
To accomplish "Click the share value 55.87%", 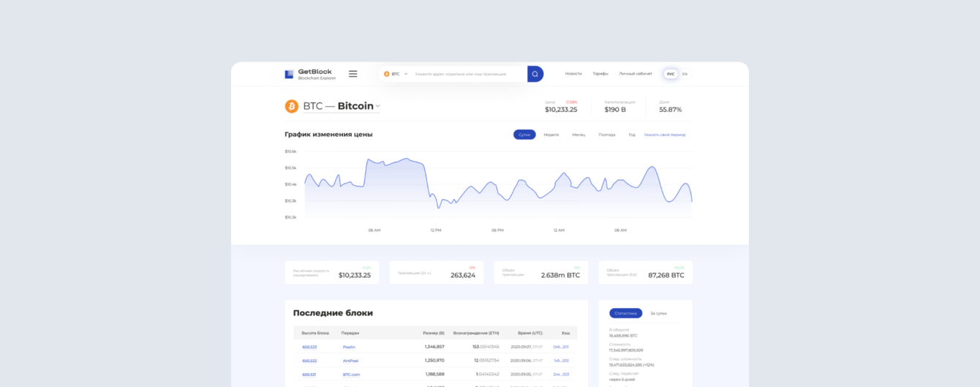I will coord(671,110).
